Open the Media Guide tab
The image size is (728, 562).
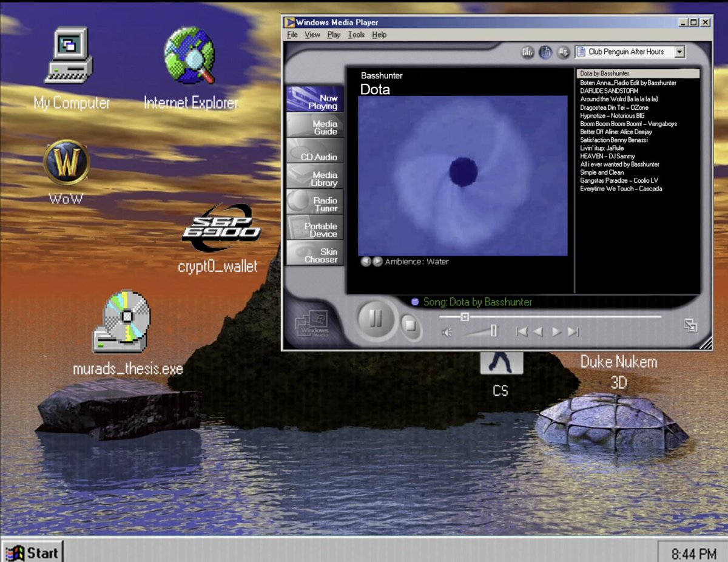pyautogui.click(x=315, y=125)
